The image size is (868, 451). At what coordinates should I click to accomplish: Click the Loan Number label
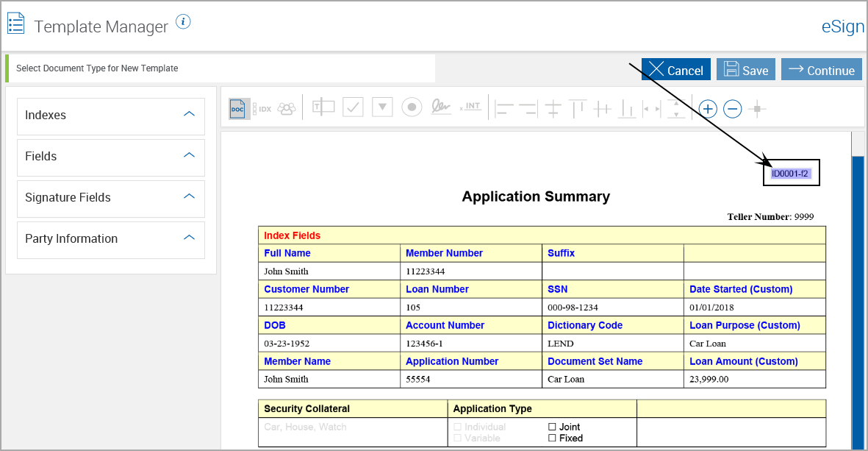tap(437, 289)
